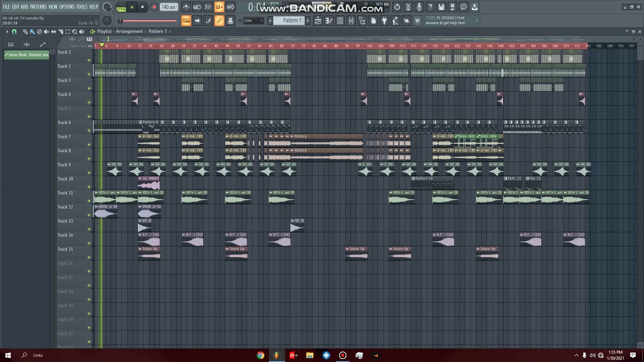Open the metronome toggle icon
644x362 pixels.
tap(186, 7)
